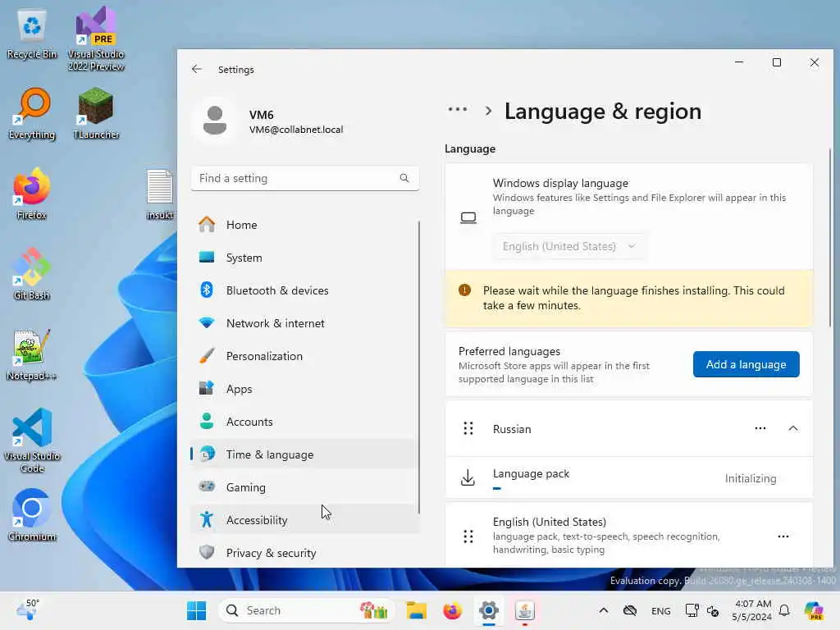Image resolution: width=840 pixels, height=630 pixels.
Task: Click the Preferred languages heading
Action: (509, 351)
